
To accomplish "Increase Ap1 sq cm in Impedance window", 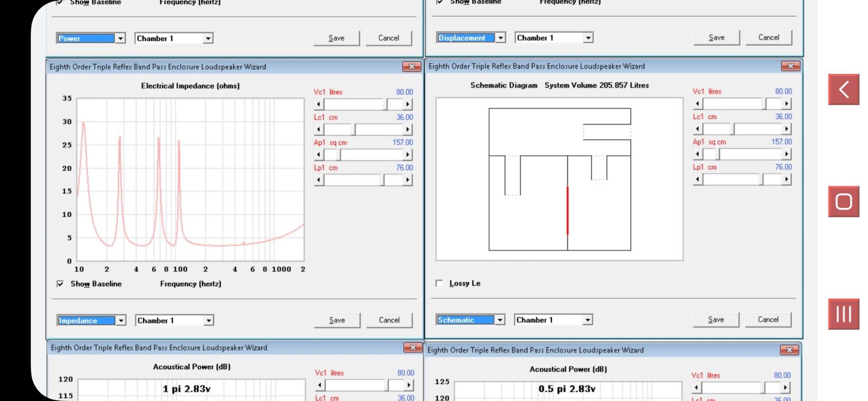I will (x=408, y=154).
